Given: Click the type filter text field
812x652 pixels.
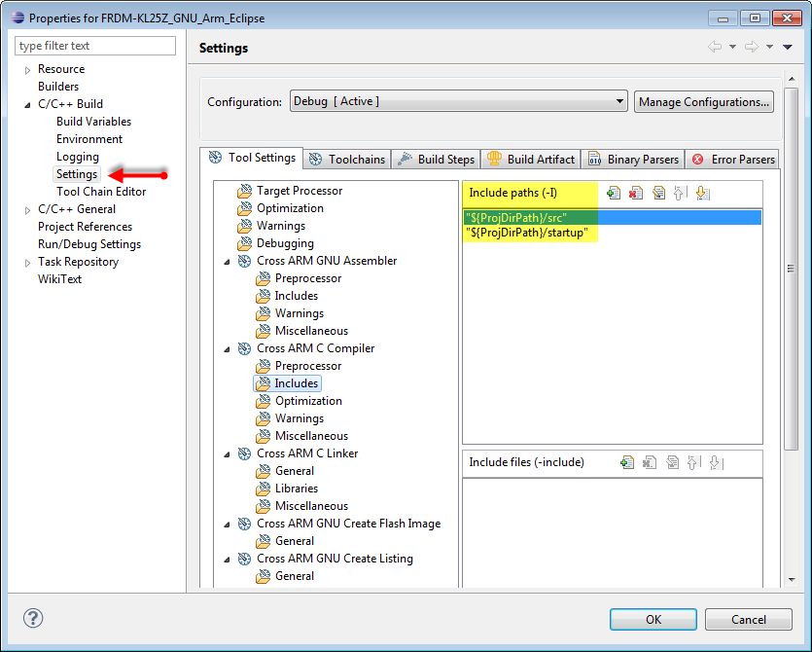Looking at the screenshot, I should pyautogui.click(x=95, y=46).
